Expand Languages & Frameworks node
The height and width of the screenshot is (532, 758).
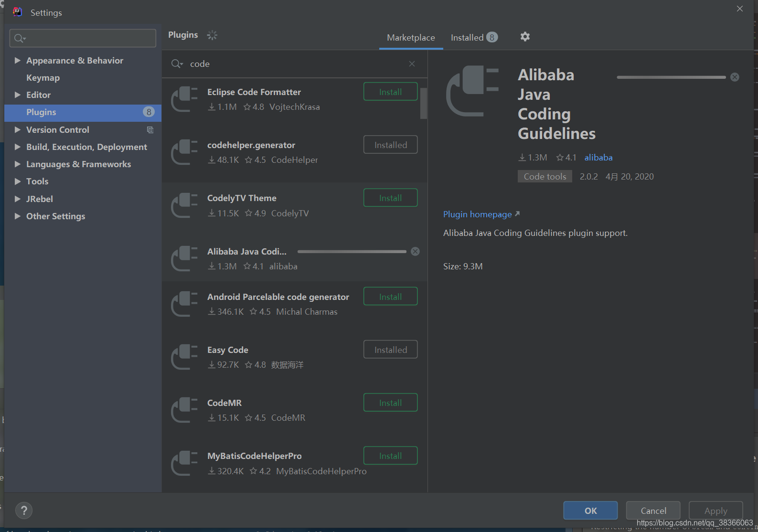[17, 164]
